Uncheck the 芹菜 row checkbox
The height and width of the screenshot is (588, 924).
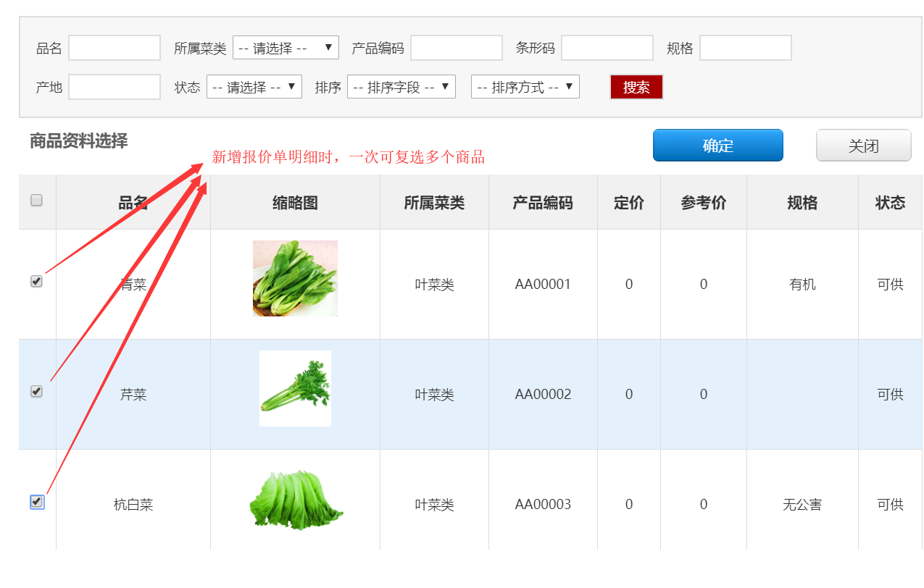[37, 391]
